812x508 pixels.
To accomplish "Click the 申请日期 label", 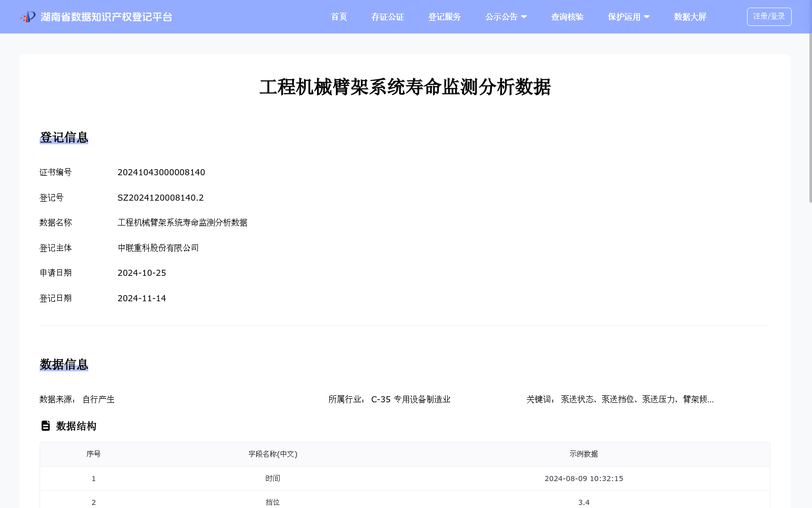I will click(x=56, y=273).
